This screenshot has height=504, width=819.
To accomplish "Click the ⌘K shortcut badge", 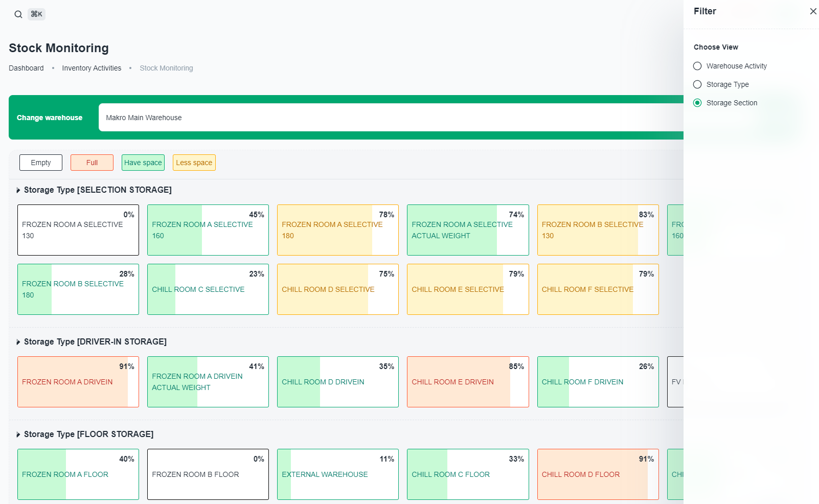I will coord(36,14).
